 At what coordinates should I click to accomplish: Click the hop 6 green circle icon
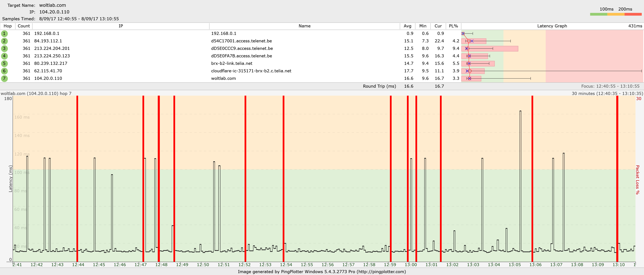4,71
